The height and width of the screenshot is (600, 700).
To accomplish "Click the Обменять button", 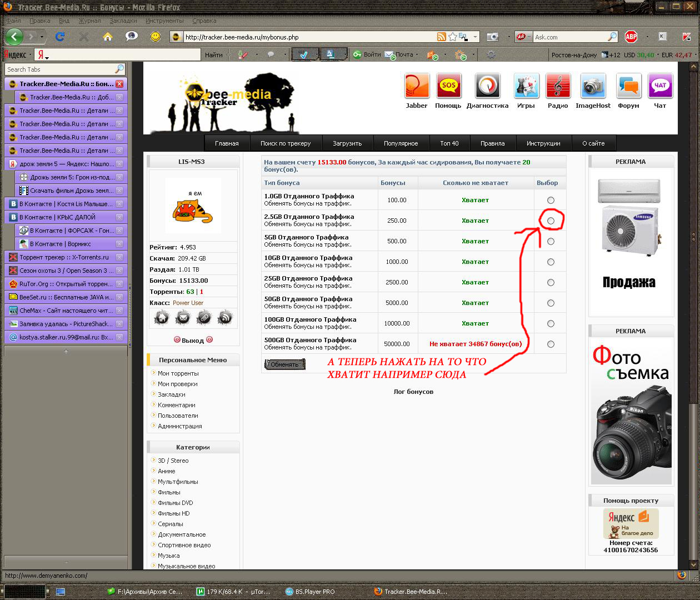I will tap(284, 364).
